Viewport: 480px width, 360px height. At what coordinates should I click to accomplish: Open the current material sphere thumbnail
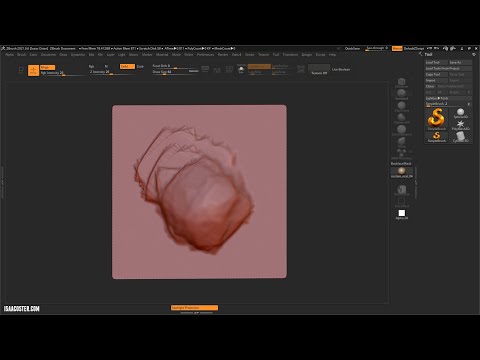click(402, 173)
